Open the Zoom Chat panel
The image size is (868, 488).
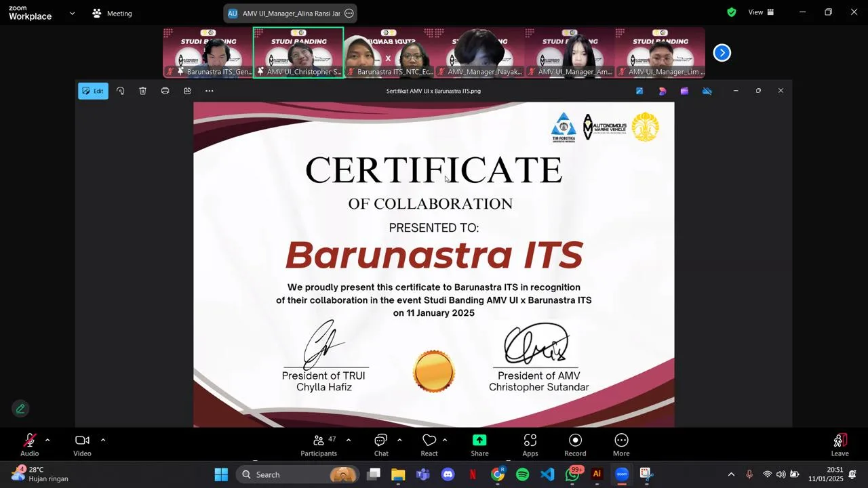coord(381,445)
